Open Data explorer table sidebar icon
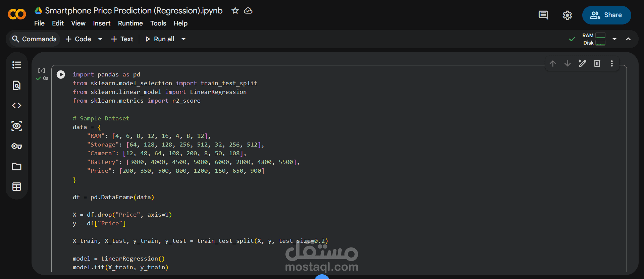 16,187
